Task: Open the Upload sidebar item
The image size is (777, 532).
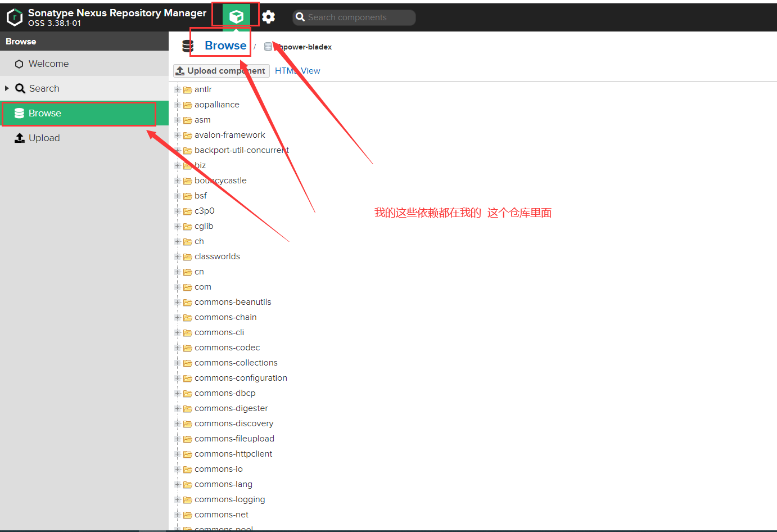Action: 84,138
